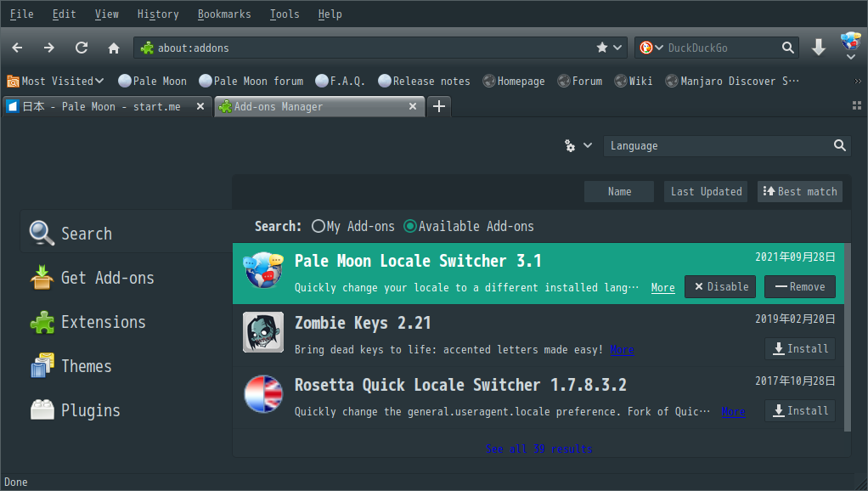
Task: Bookmark this page with the star
Action: (x=601, y=48)
